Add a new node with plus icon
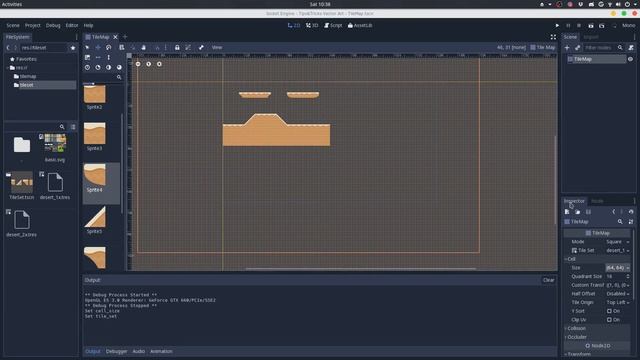The width and height of the screenshot is (640, 360). (x=567, y=48)
